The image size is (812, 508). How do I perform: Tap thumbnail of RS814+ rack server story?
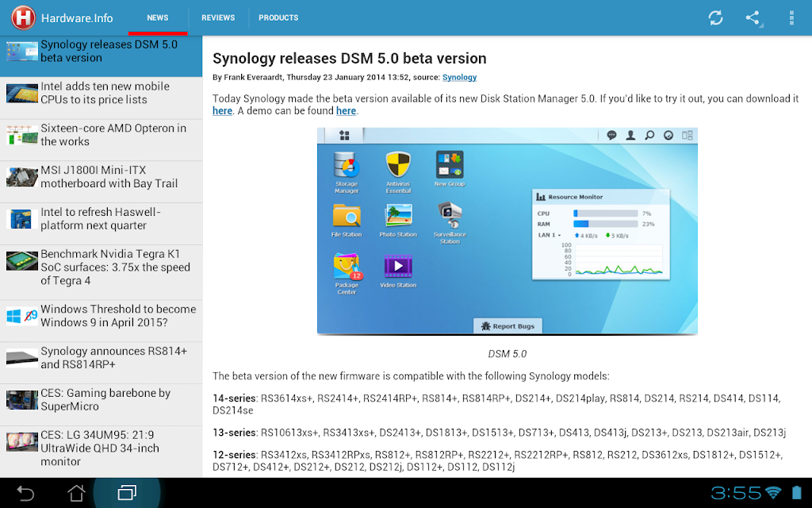[x=21, y=358]
